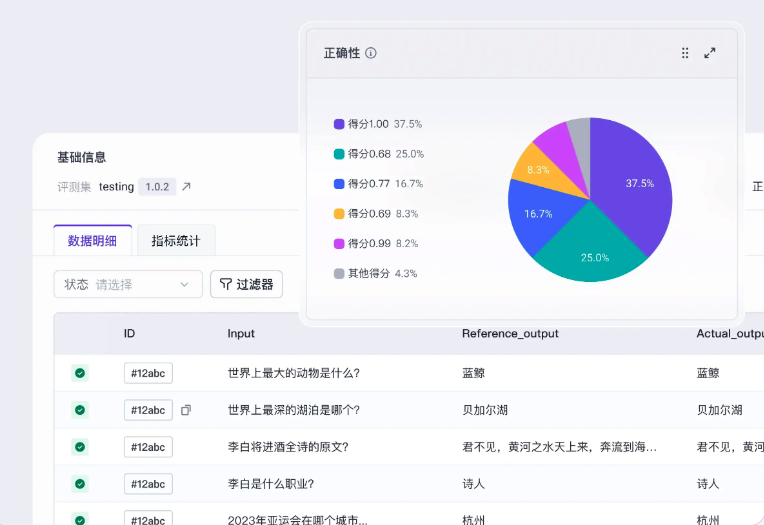Click green status icon for 李白是什么职业 row
The image size is (764, 525).
tap(80, 484)
